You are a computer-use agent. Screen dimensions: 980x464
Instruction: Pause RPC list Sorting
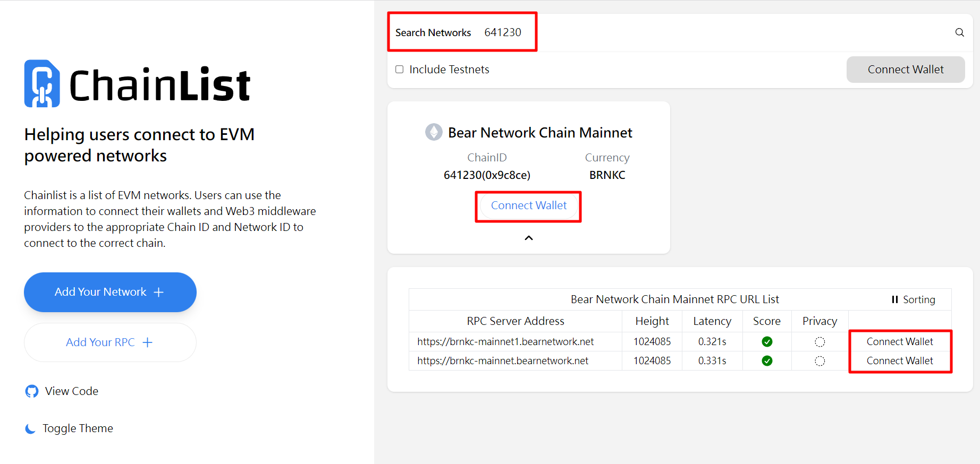click(913, 299)
